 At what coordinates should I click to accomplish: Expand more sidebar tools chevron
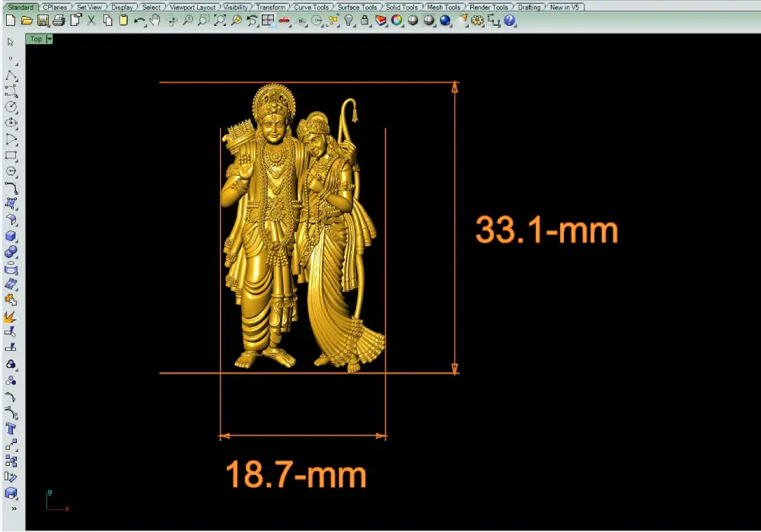14,508
